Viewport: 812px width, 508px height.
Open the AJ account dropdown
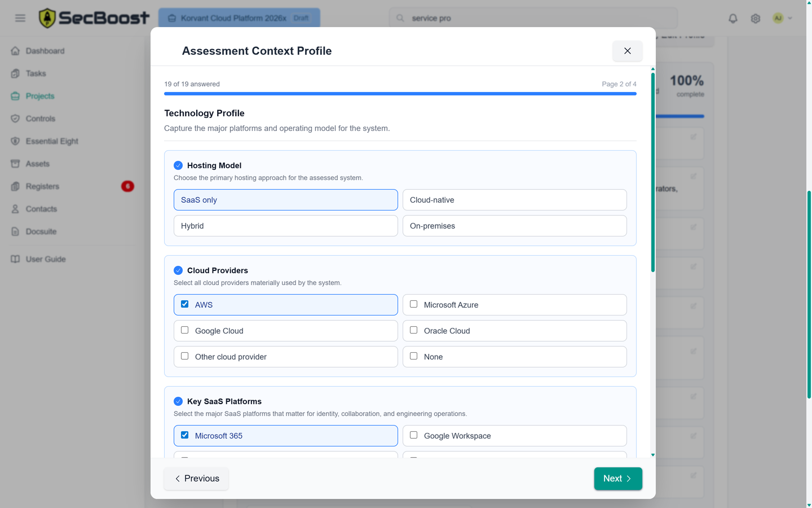782,18
